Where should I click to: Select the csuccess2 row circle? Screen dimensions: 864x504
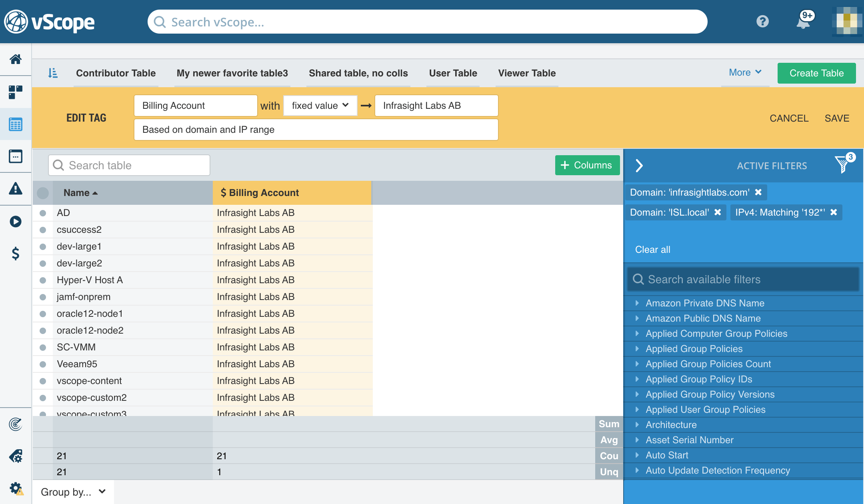[43, 230]
